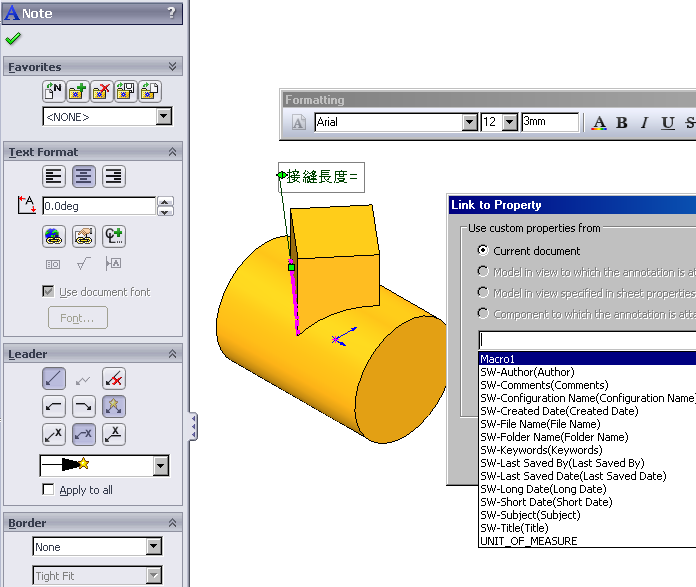Select Component annotation attached radio button

coord(483,313)
